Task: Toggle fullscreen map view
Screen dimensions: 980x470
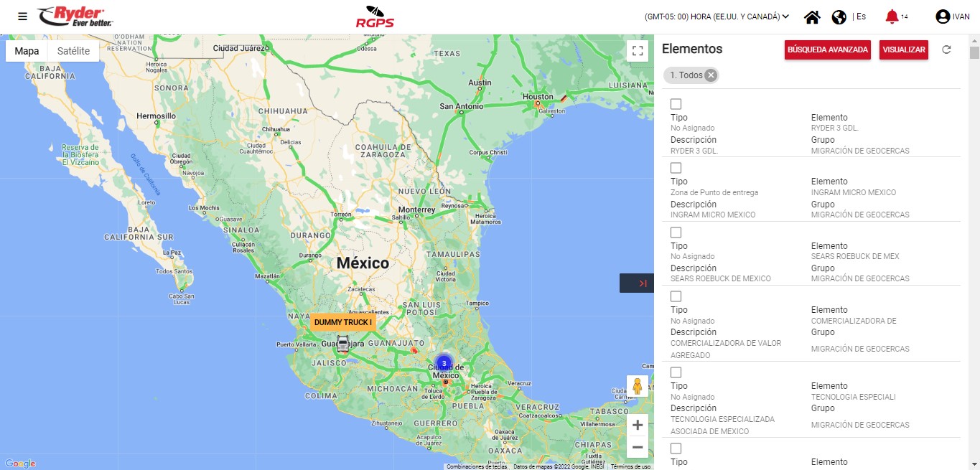Action: (x=637, y=50)
